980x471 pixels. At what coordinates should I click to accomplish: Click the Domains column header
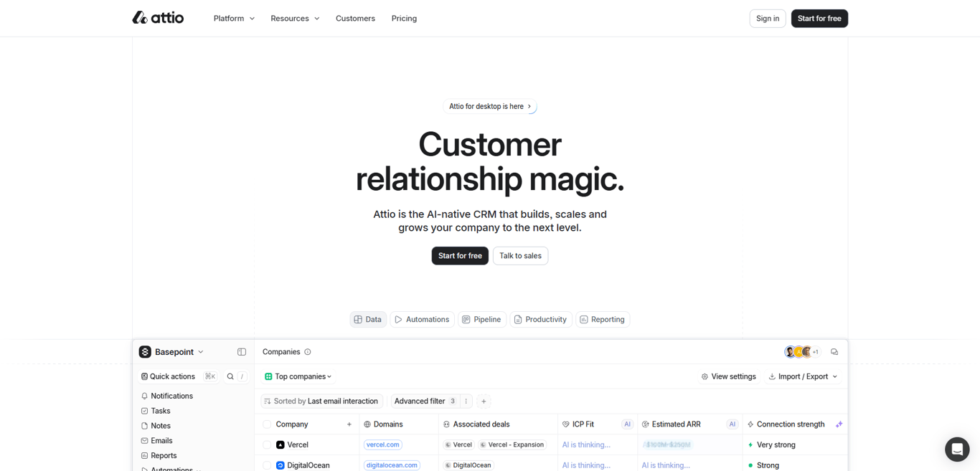point(399,424)
